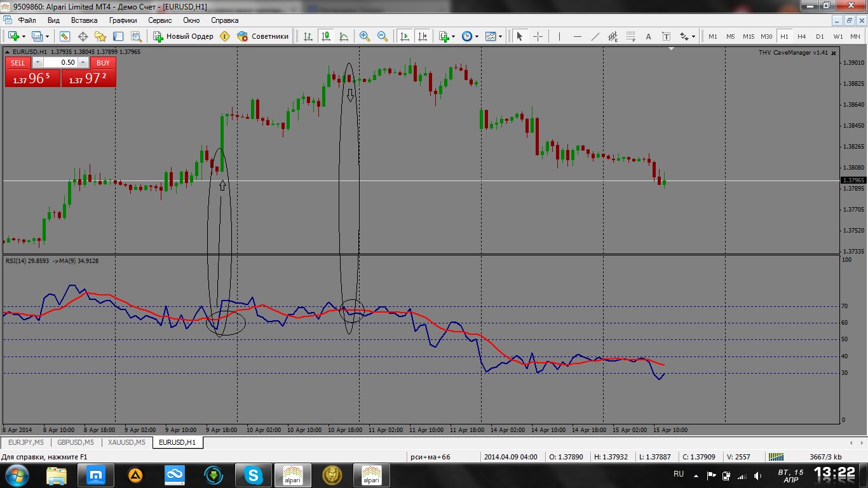
Task: Enable the chart shift toggle
Action: (423, 36)
